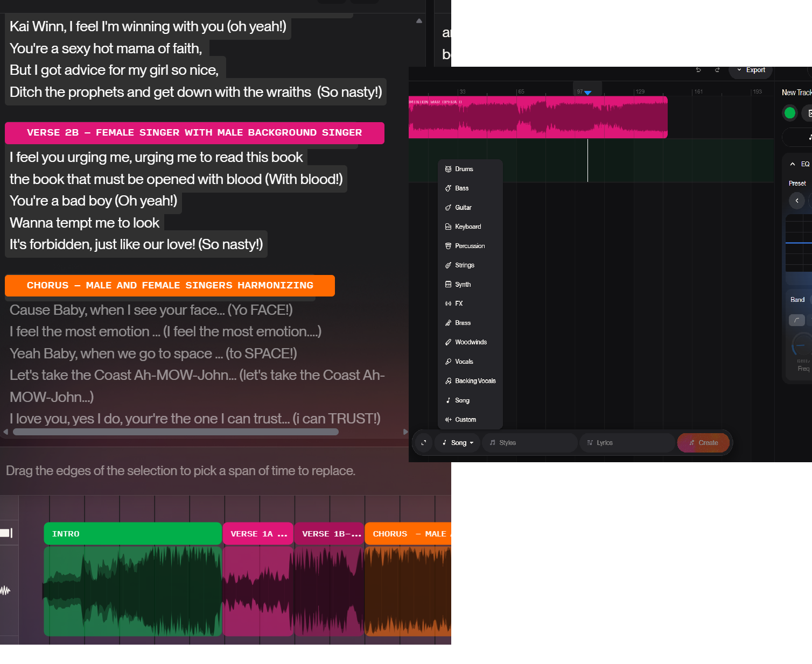Click the Keyboard instrument icon
Screen dimensions: 812x664
[x=448, y=227]
